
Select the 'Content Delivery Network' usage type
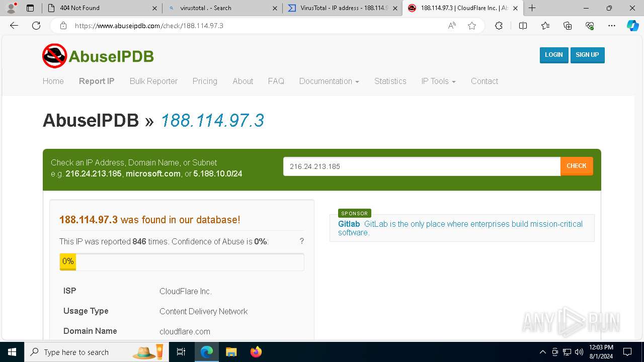click(203, 311)
